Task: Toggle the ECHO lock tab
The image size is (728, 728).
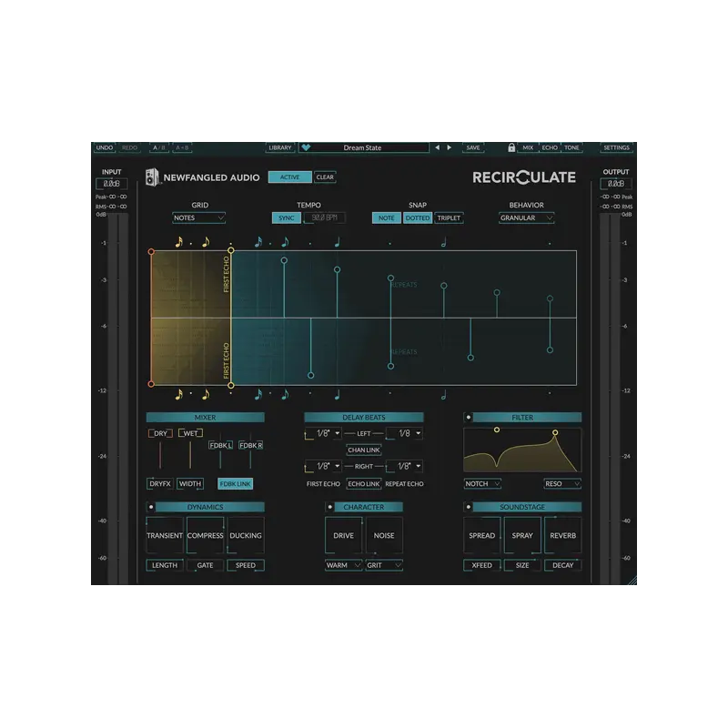Action: [550, 147]
